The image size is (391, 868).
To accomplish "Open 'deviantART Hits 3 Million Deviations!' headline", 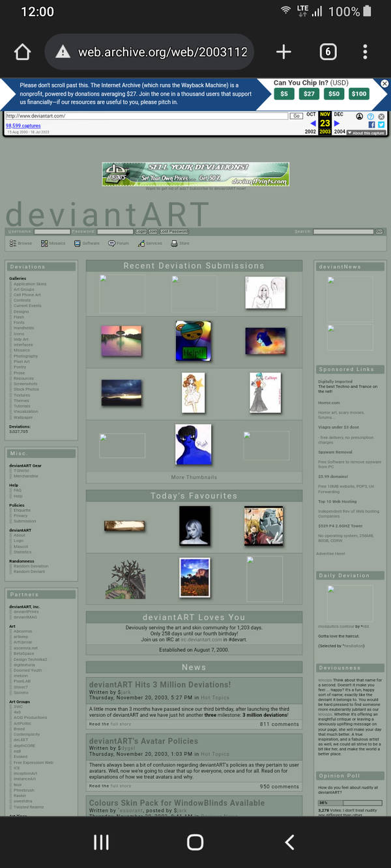I will [x=160, y=684].
